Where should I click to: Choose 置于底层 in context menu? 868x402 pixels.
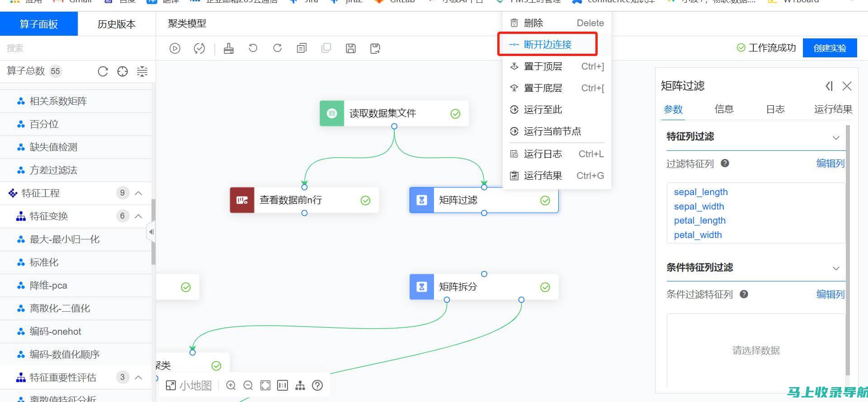coord(557,88)
